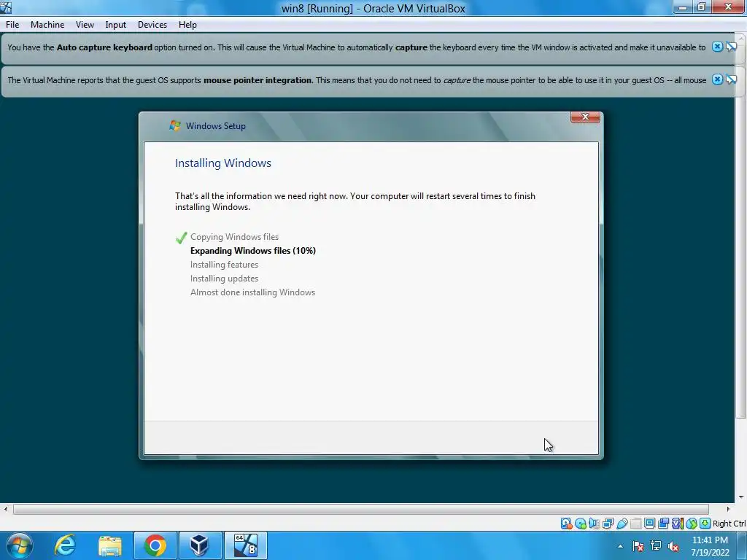Screen dimensions: 747x560
Task: Click the left scroll arrow of horizontal scrollbar
Action: [x=6, y=509]
